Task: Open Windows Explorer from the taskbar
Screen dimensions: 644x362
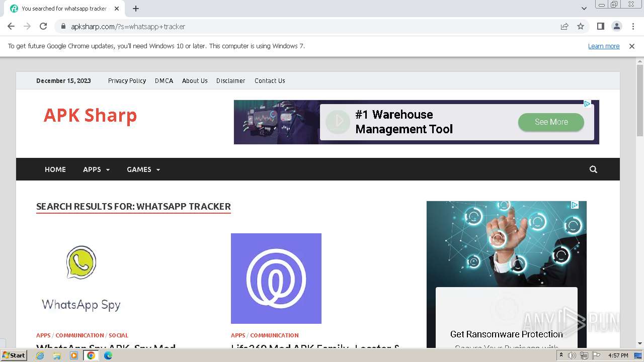Action: (57, 355)
